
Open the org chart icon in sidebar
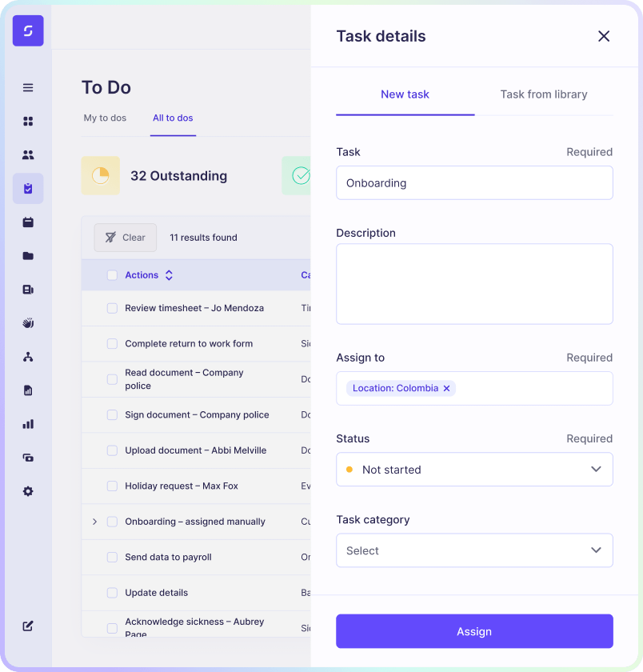click(28, 357)
